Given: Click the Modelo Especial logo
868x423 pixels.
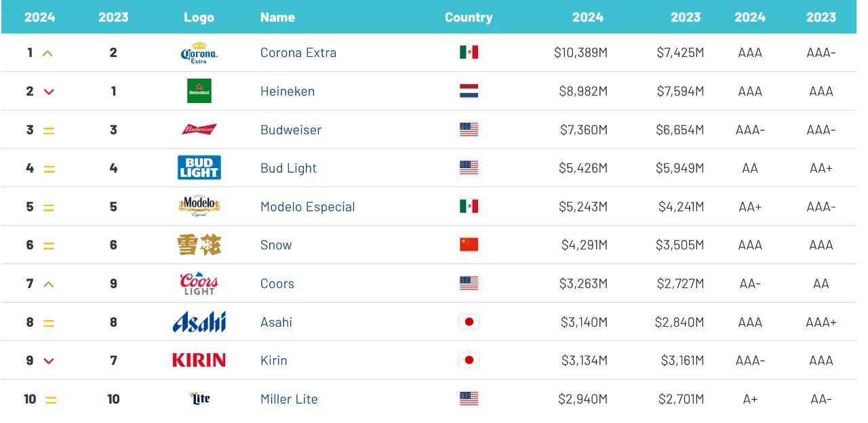Looking at the screenshot, I should [x=199, y=206].
